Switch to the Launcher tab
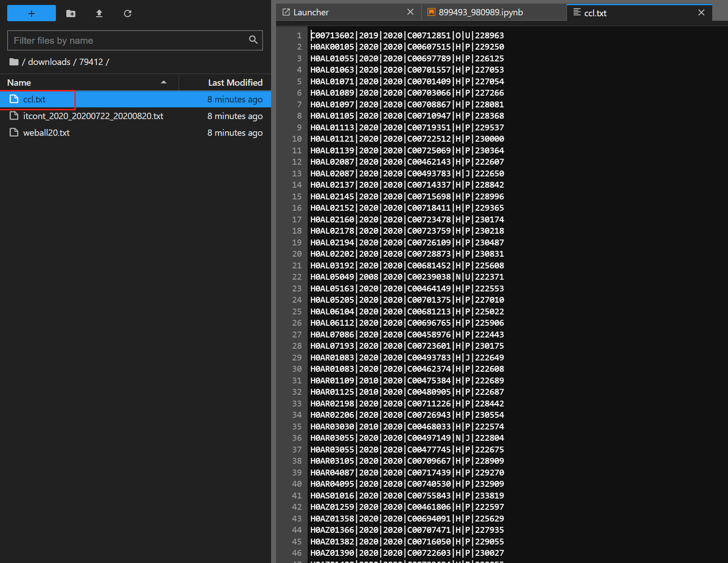This screenshot has height=563, width=728. click(x=349, y=12)
